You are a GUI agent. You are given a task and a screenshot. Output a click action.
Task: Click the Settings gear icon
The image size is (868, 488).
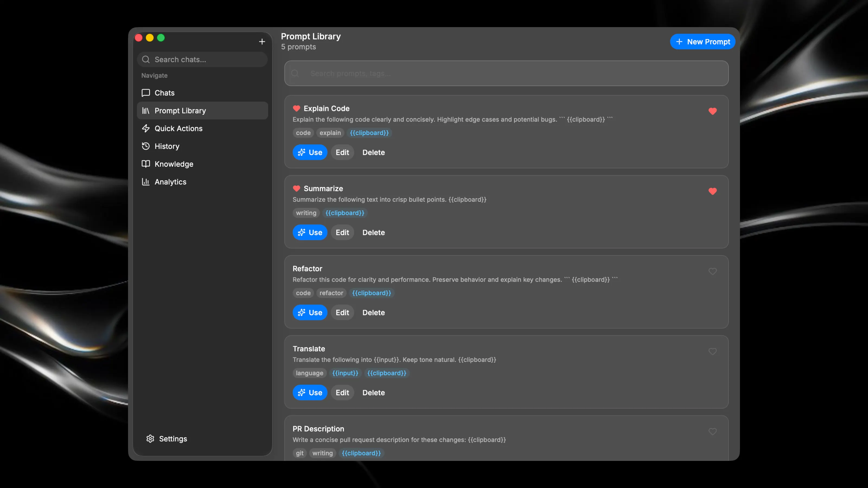[150, 438]
